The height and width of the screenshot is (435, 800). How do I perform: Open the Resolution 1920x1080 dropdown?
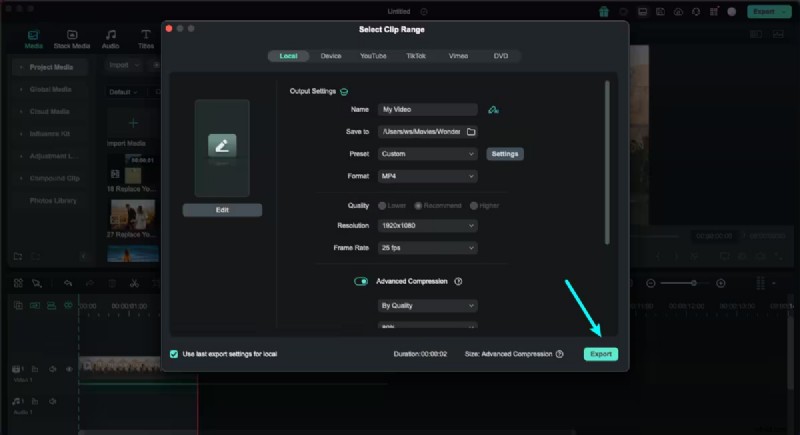point(428,225)
